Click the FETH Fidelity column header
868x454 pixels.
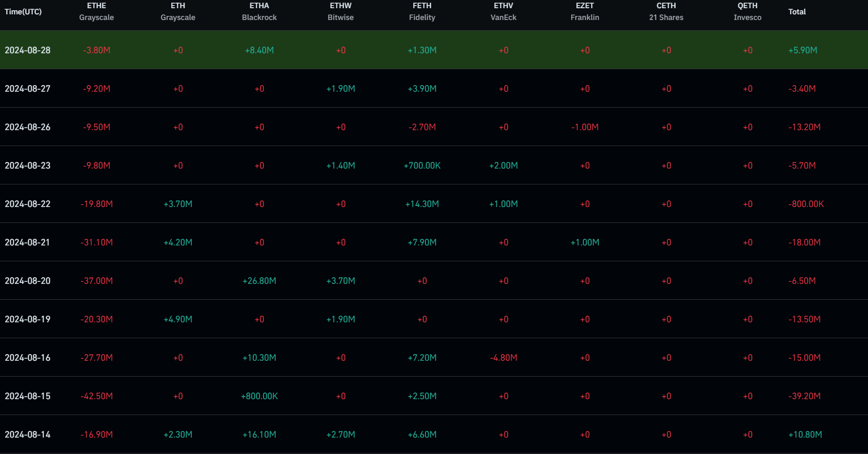tap(422, 12)
